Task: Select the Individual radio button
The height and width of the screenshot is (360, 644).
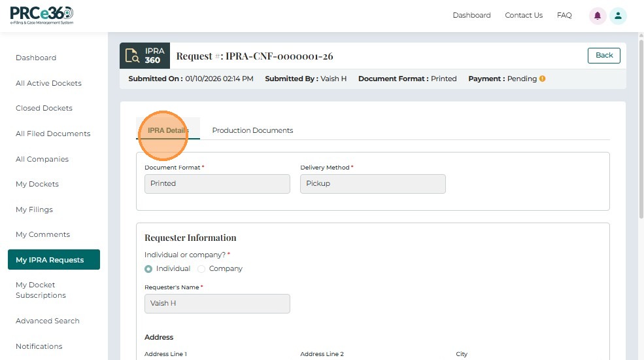Action: point(148,269)
